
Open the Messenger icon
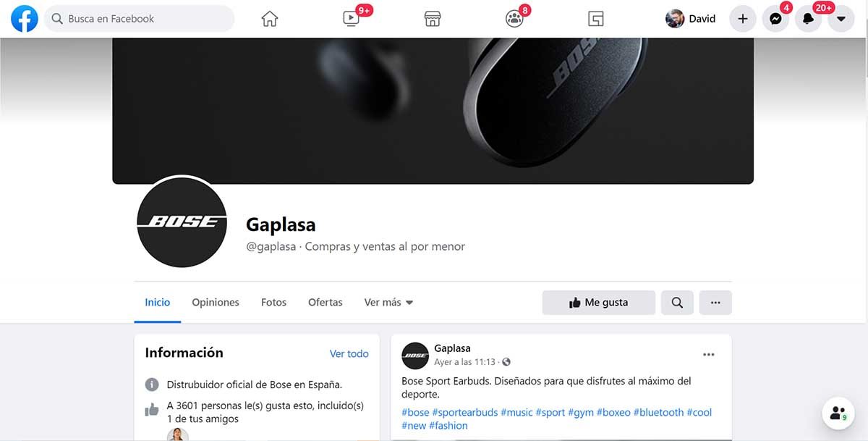click(x=775, y=19)
